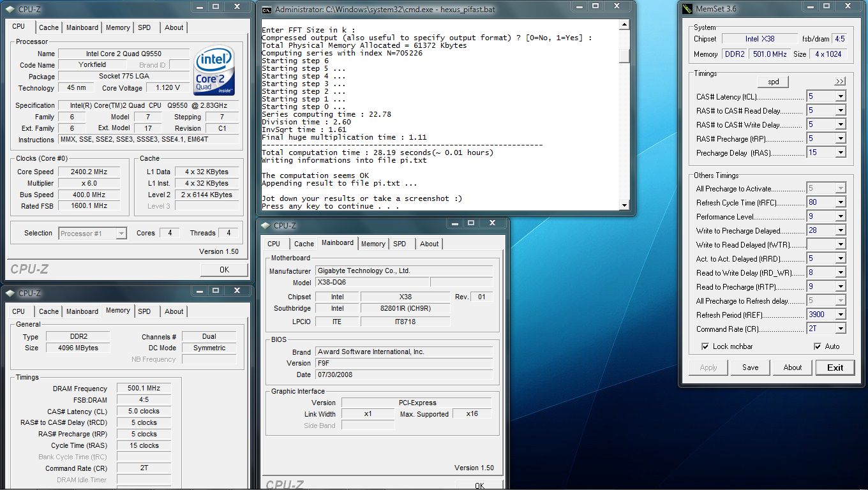The image size is (868, 490).
Task: Click OK in the CPU tab CPU-Z window
Action: [x=224, y=270]
